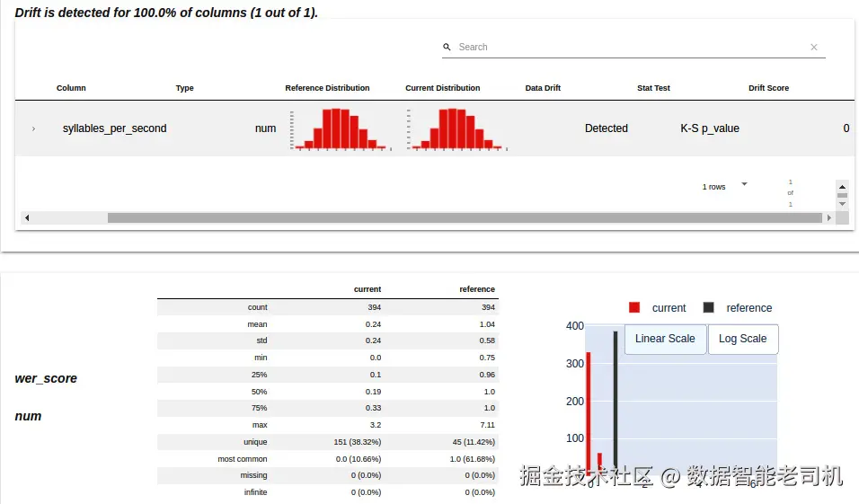Switch chart to Log Scale

pos(743,339)
